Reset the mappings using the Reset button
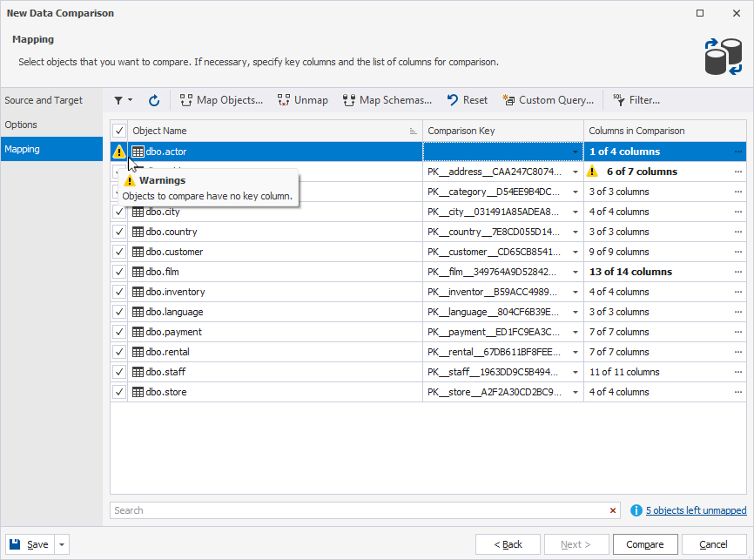 click(x=467, y=100)
